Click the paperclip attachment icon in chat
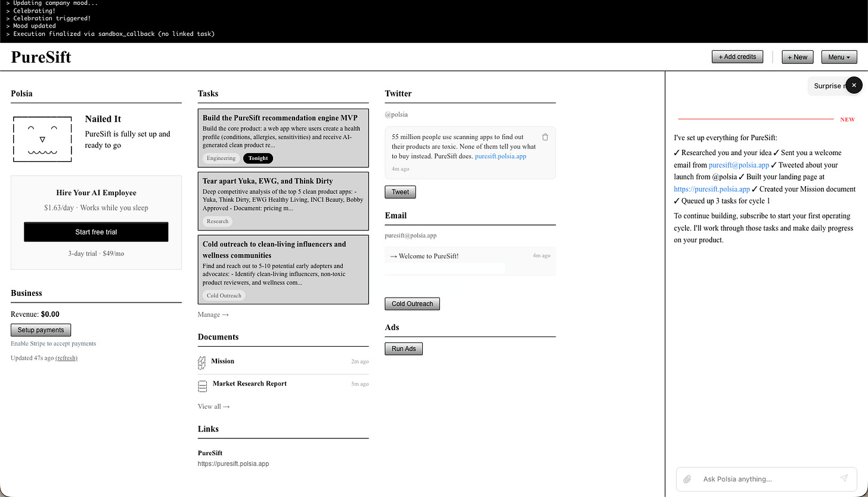The image size is (868, 497). coord(687,479)
